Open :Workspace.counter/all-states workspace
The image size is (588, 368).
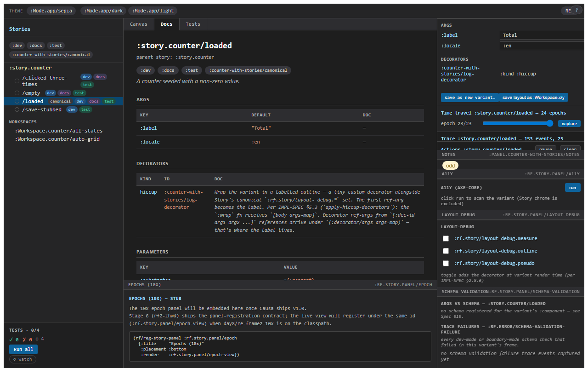pyautogui.click(x=60, y=131)
